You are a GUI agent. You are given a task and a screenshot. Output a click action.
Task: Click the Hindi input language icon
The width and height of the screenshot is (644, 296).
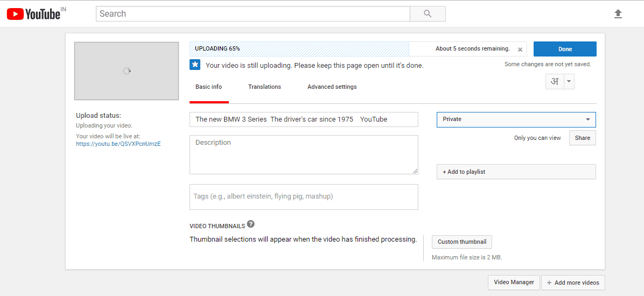tap(555, 81)
